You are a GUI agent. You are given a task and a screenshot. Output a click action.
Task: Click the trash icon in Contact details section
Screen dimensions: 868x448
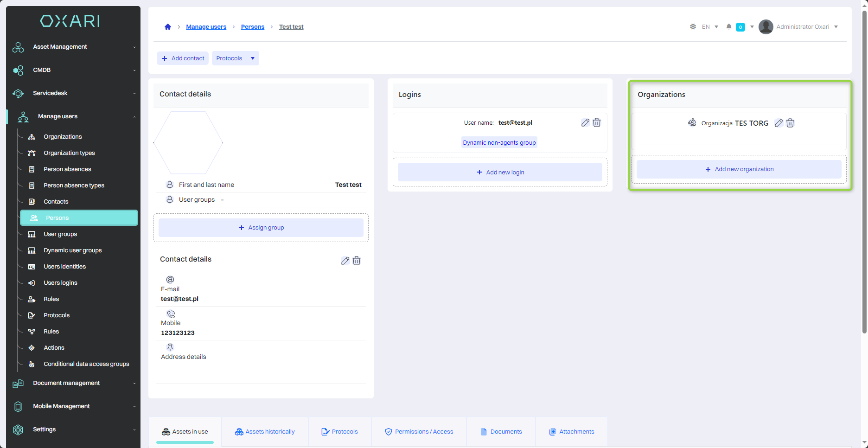tap(357, 261)
